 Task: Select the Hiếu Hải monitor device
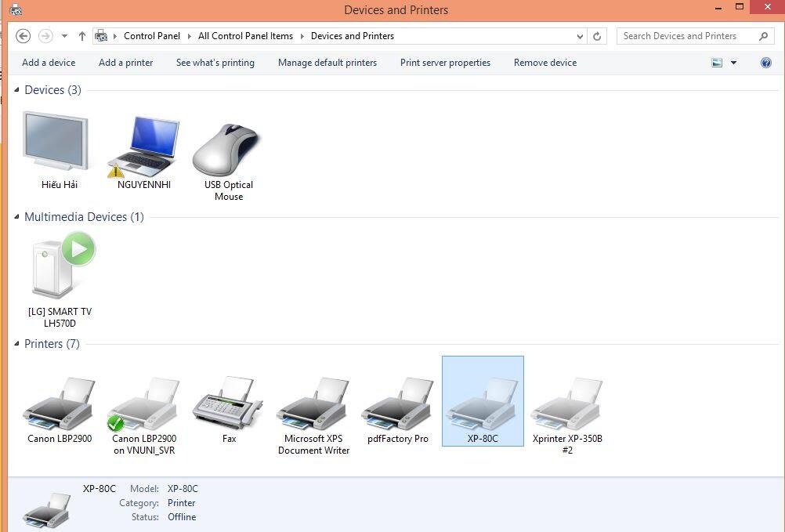click(x=59, y=150)
